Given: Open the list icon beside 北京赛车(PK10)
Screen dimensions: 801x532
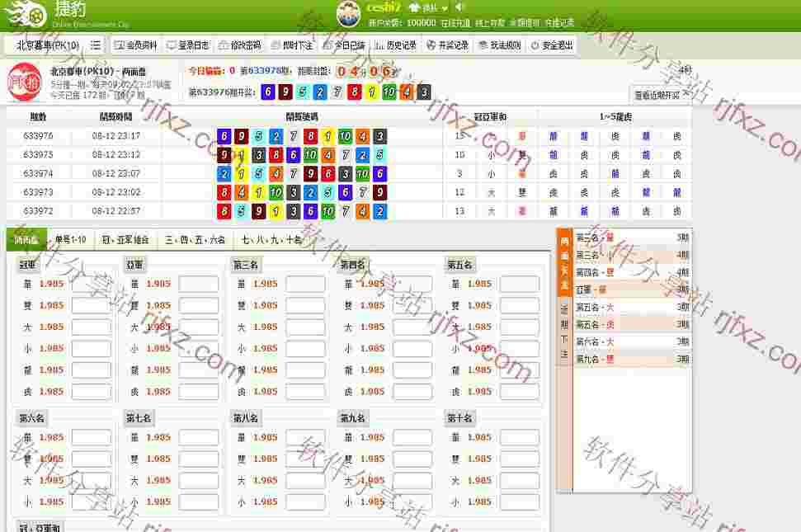Looking at the screenshot, I should (95, 45).
